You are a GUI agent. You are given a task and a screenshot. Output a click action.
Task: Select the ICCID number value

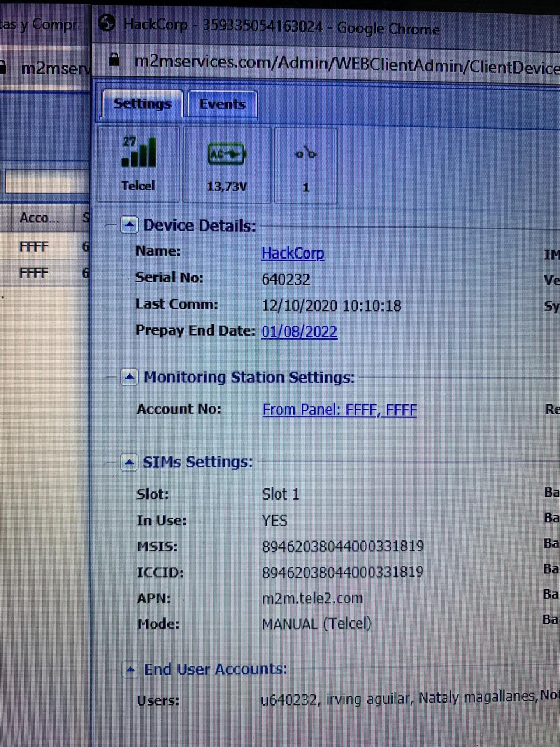pos(343,572)
